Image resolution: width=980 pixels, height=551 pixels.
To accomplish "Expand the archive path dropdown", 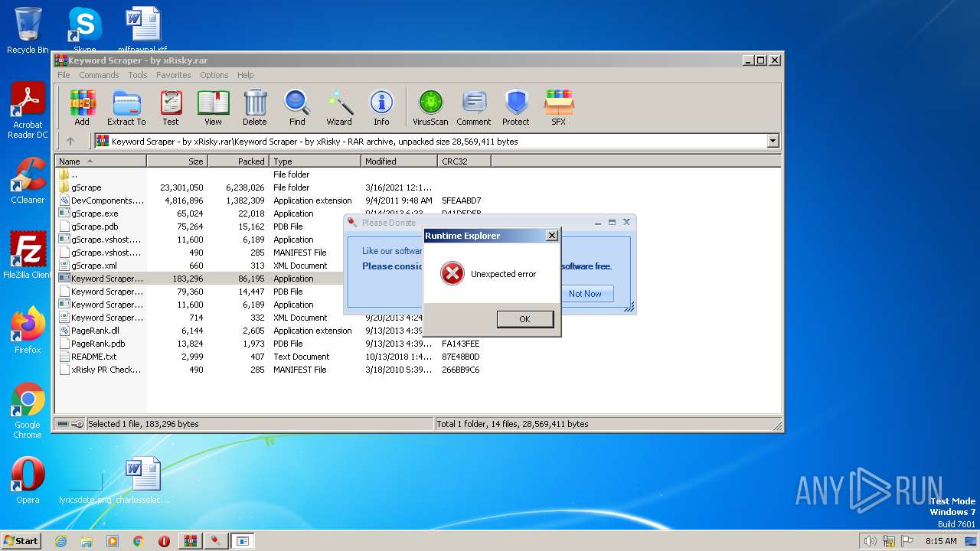I will click(773, 141).
